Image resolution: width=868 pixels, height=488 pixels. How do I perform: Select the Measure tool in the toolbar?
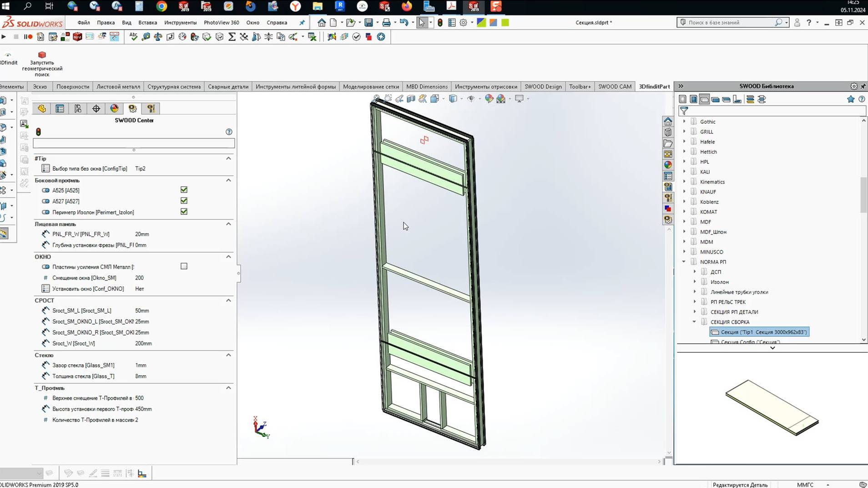(146, 37)
